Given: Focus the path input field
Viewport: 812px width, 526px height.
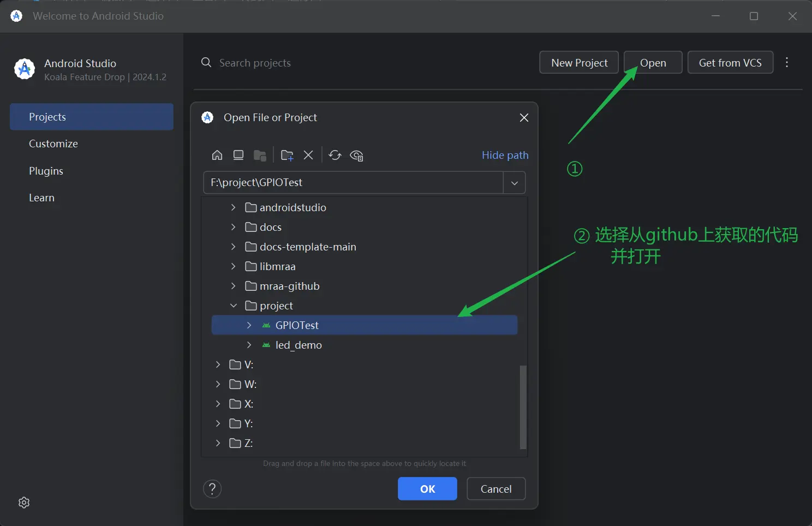Looking at the screenshot, I should tap(353, 183).
